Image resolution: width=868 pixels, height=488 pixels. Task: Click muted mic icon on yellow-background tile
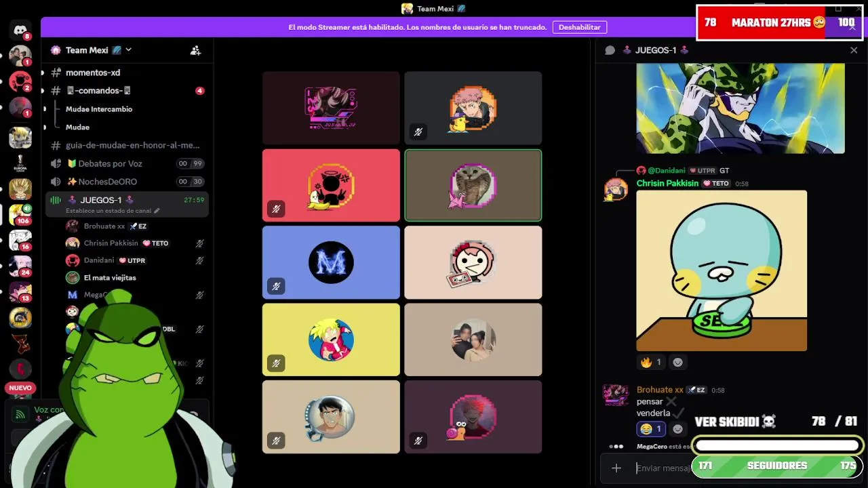(276, 363)
